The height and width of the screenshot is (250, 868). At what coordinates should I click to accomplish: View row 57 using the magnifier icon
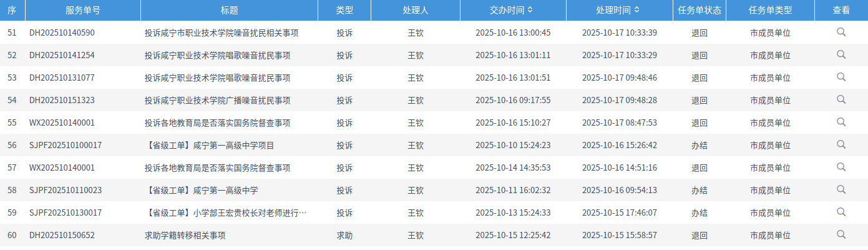coord(841,167)
